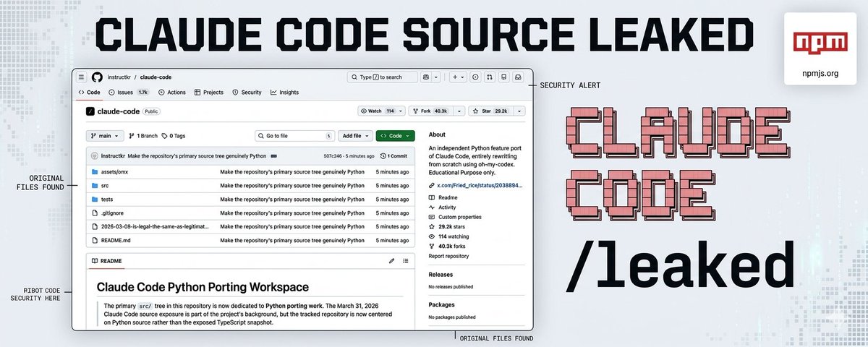868x347 pixels.
Task: Select the Code tab
Action: [90, 93]
